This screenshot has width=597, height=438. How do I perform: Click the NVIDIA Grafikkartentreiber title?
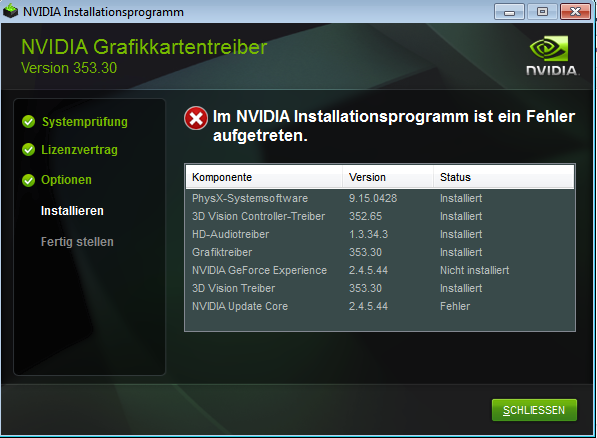[x=144, y=47]
